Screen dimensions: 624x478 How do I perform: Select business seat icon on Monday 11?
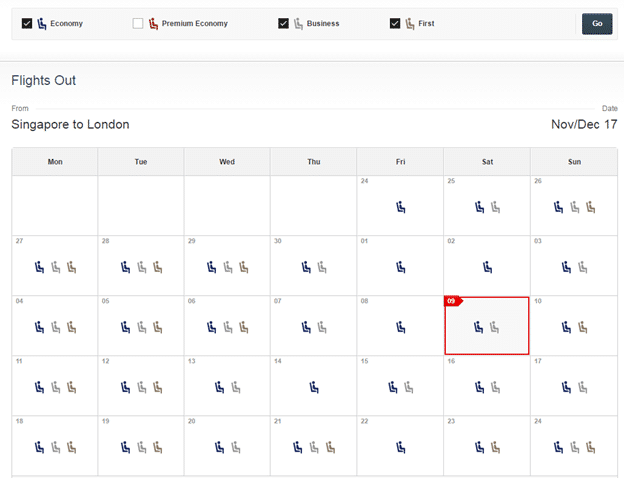(x=55, y=387)
